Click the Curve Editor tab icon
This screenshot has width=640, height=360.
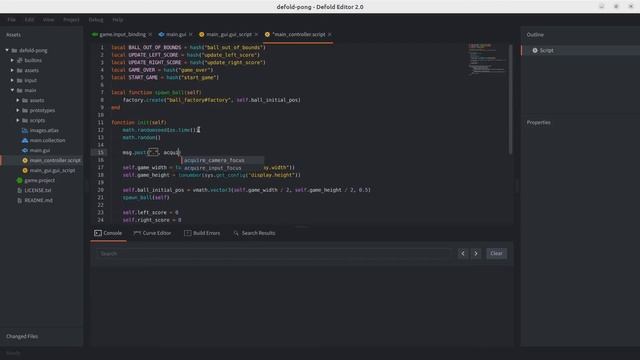click(137, 233)
